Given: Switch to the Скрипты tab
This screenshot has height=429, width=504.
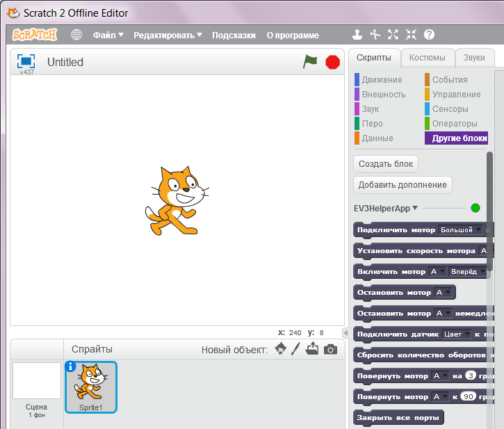Looking at the screenshot, I should coord(374,58).
